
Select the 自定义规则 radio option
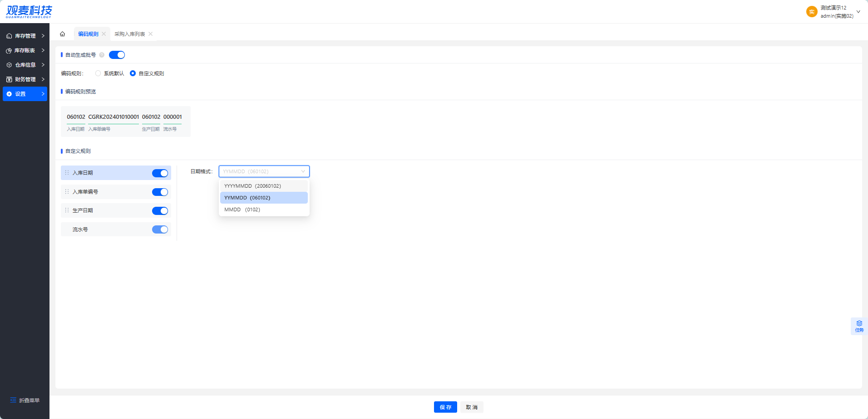click(133, 73)
